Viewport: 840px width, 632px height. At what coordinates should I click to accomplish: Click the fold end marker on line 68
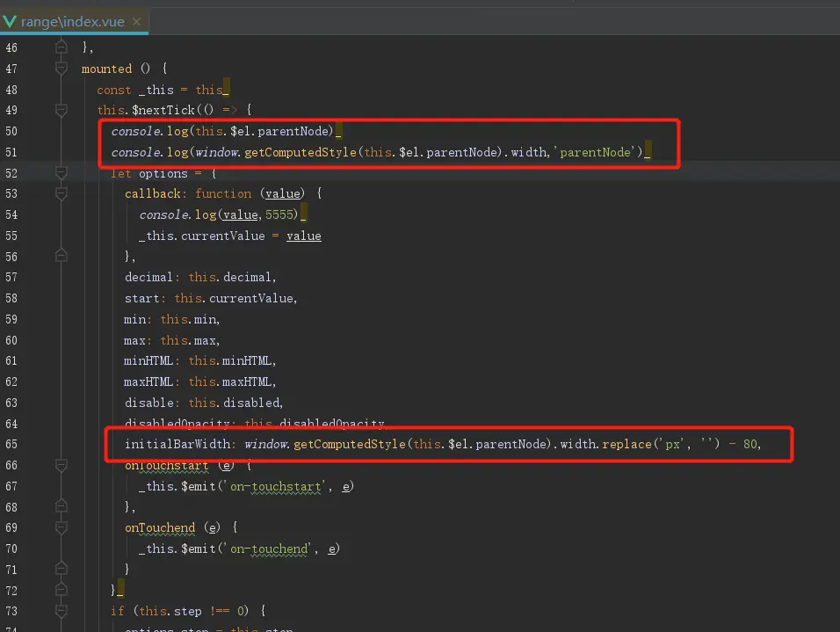coord(61,507)
